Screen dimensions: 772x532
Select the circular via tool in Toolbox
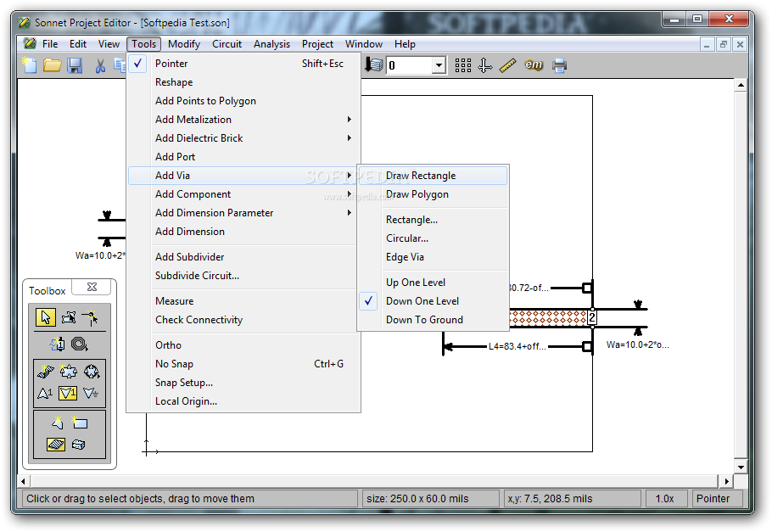[x=92, y=371]
